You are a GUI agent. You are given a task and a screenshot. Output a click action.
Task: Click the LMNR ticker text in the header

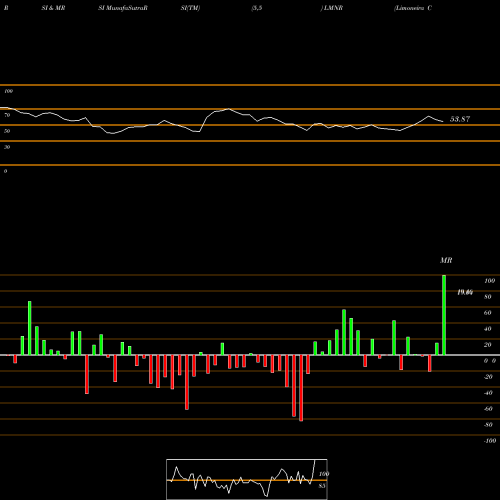333,8
